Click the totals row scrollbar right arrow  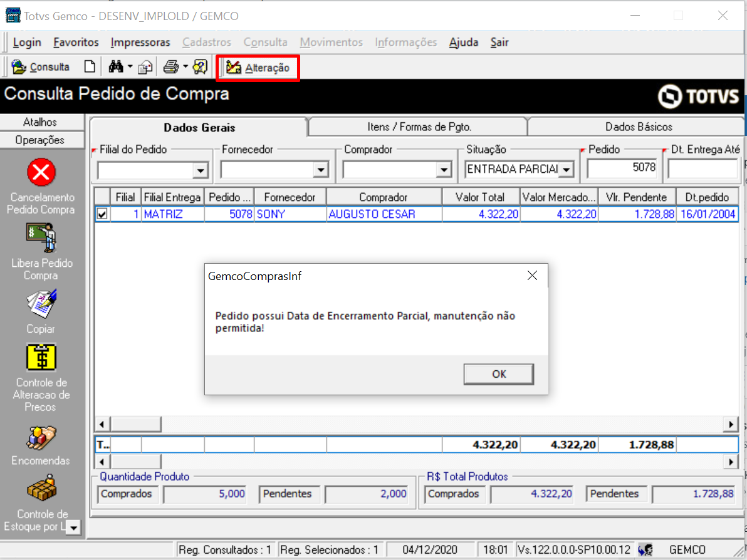pos(731,462)
